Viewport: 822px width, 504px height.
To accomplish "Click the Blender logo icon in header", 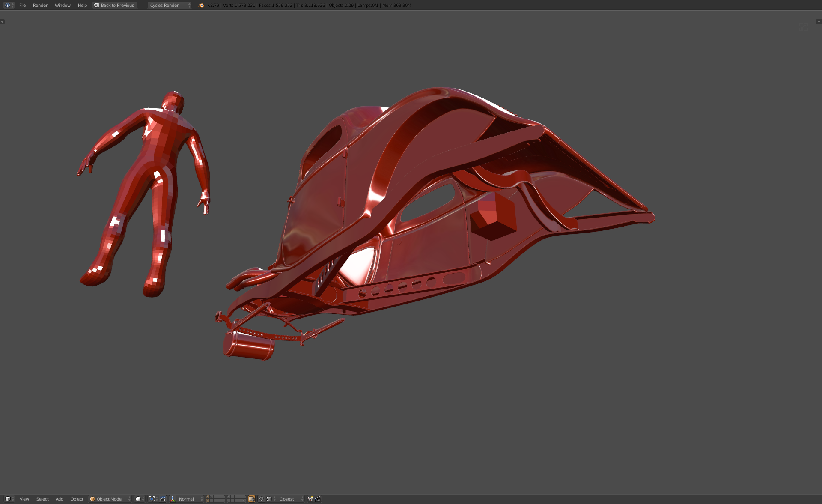I will pos(201,5).
